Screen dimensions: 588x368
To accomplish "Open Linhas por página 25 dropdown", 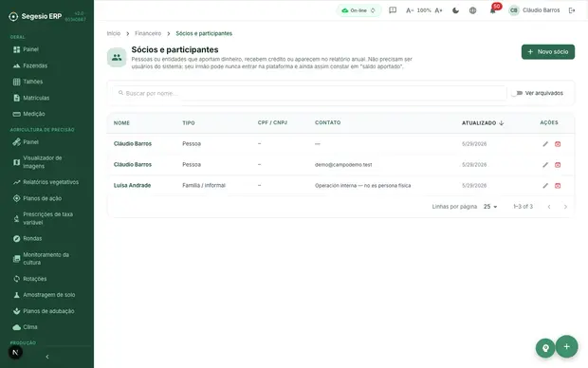I will (490, 207).
